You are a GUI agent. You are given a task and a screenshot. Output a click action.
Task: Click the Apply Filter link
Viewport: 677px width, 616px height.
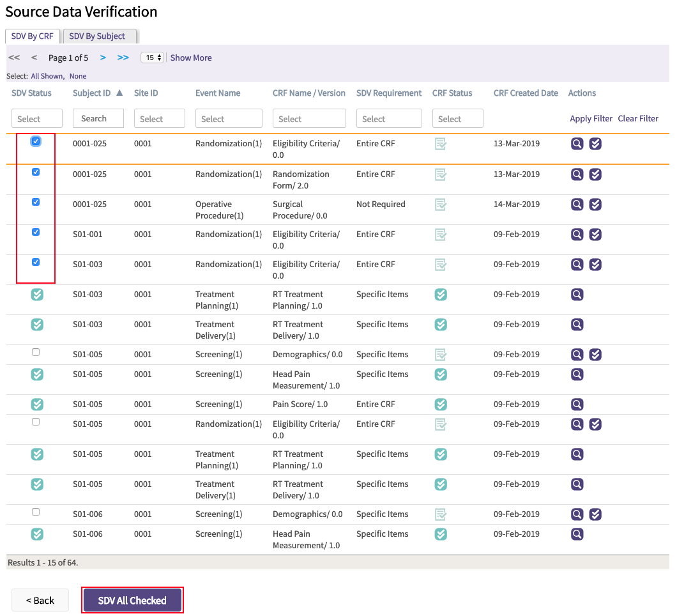591,118
